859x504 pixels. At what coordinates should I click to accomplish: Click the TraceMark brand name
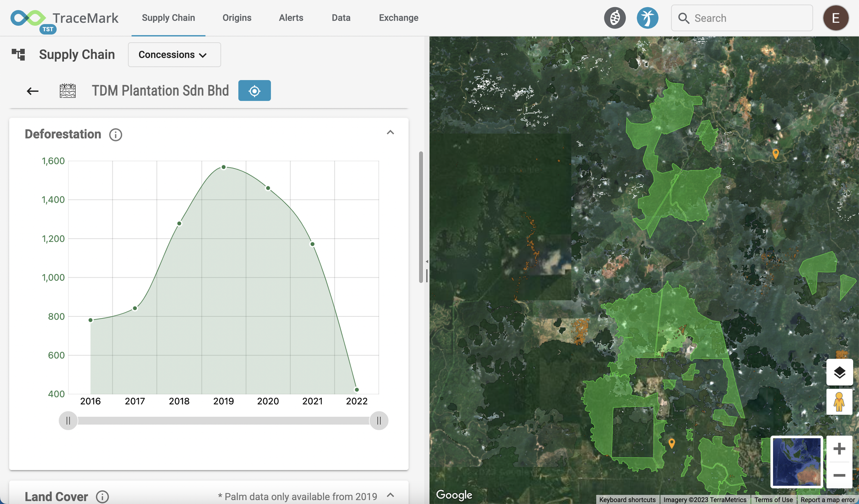tap(86, 18)
